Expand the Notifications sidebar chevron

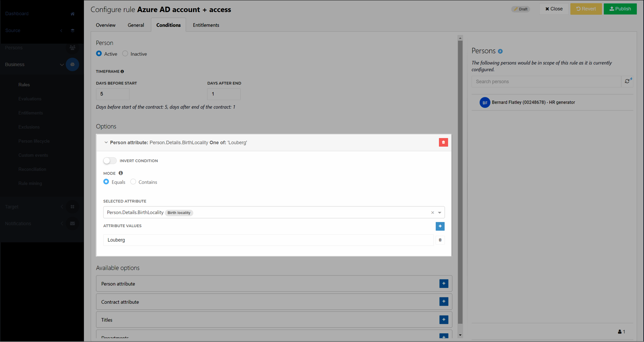62,224
